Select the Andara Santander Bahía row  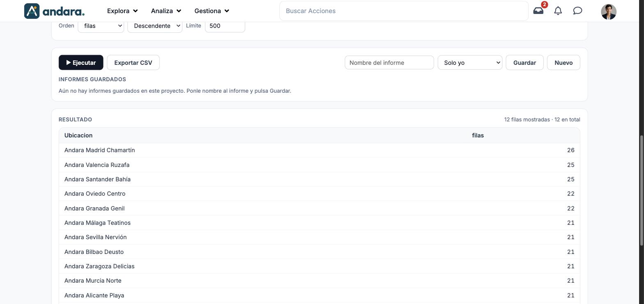320,179
